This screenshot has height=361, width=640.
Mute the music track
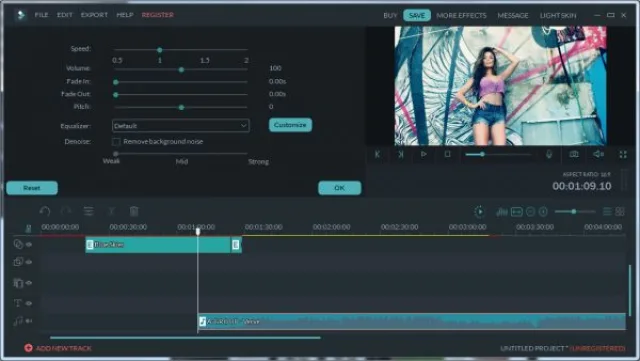(29, 321)
